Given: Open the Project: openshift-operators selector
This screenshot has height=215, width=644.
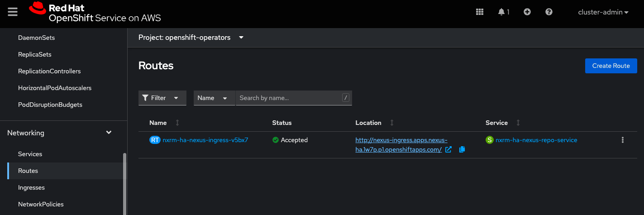Looking at the screenshot, I should pos(191,38).
